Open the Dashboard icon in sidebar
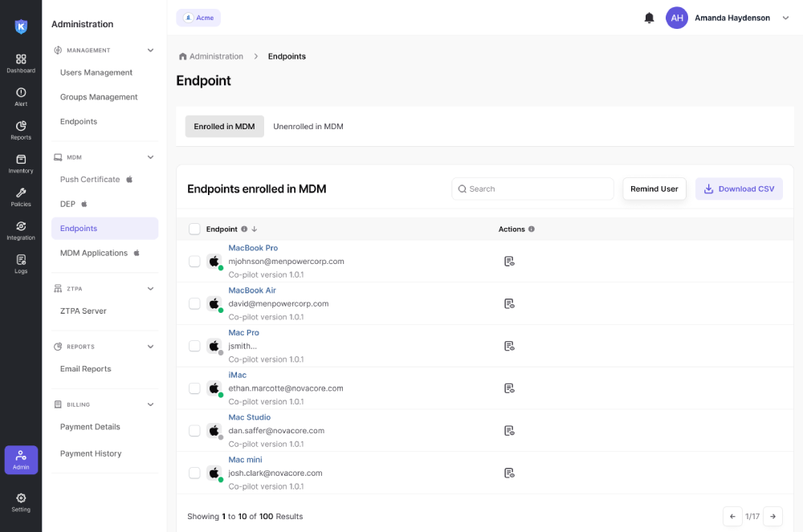Viewport: 803px width, 532px height. pyautogui.click(x=21, y=60)
